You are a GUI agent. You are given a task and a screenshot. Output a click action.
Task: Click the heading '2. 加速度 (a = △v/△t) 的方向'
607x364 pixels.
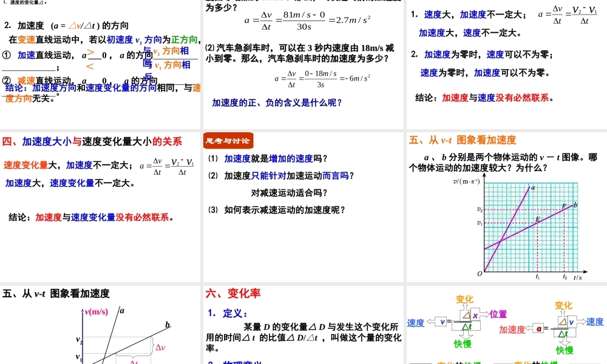[67, 26]
